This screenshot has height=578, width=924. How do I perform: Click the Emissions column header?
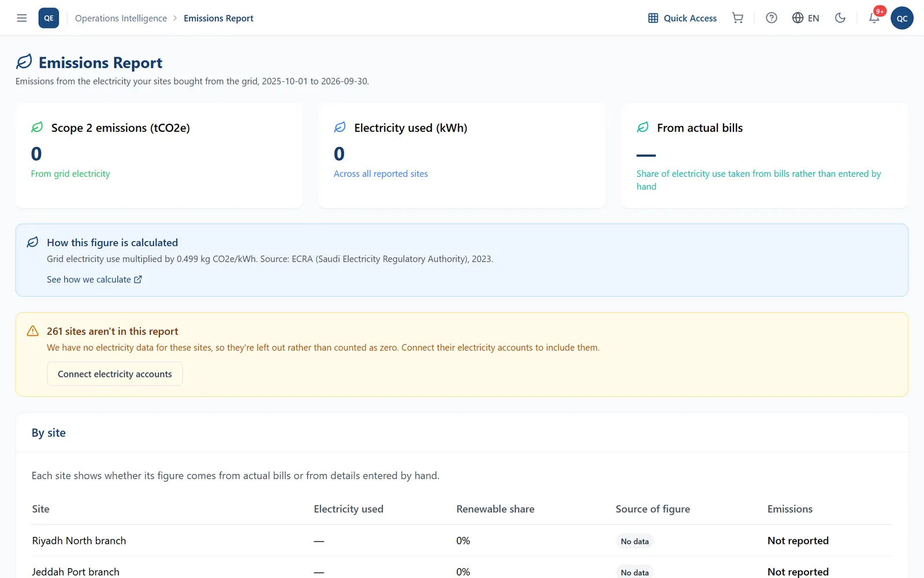pos(790,509)
